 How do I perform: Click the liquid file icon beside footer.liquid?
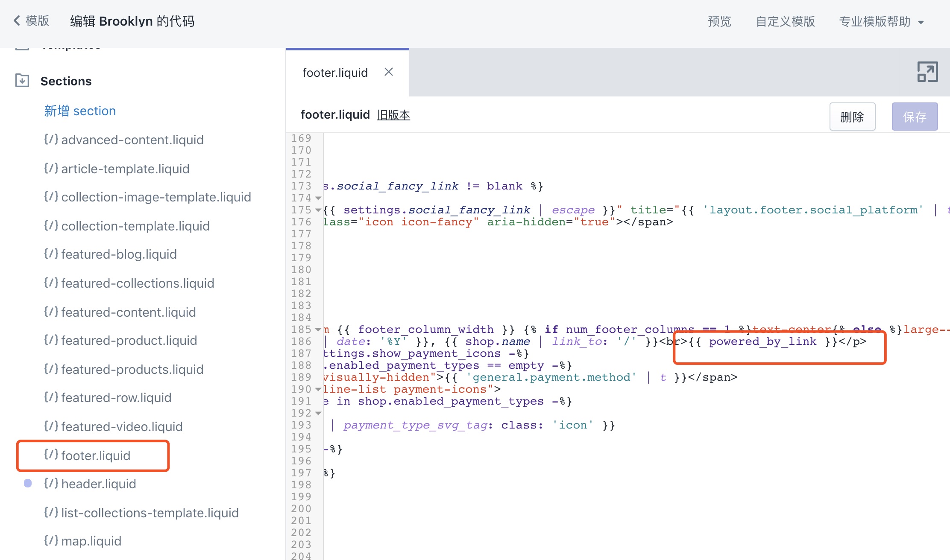(51, 455)
